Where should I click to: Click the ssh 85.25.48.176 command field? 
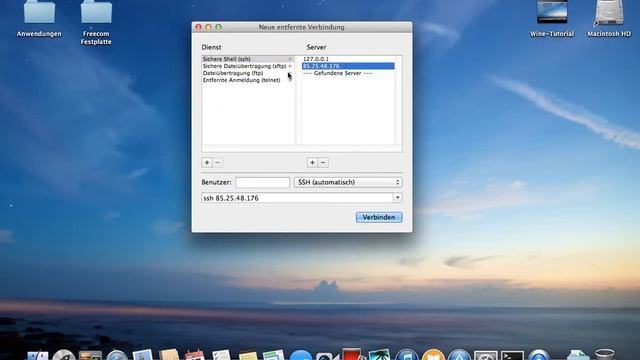[x=297, y=198]
